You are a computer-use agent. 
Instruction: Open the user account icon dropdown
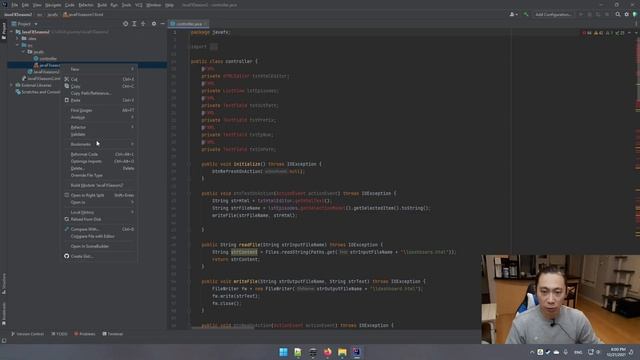tap(513, 14)
